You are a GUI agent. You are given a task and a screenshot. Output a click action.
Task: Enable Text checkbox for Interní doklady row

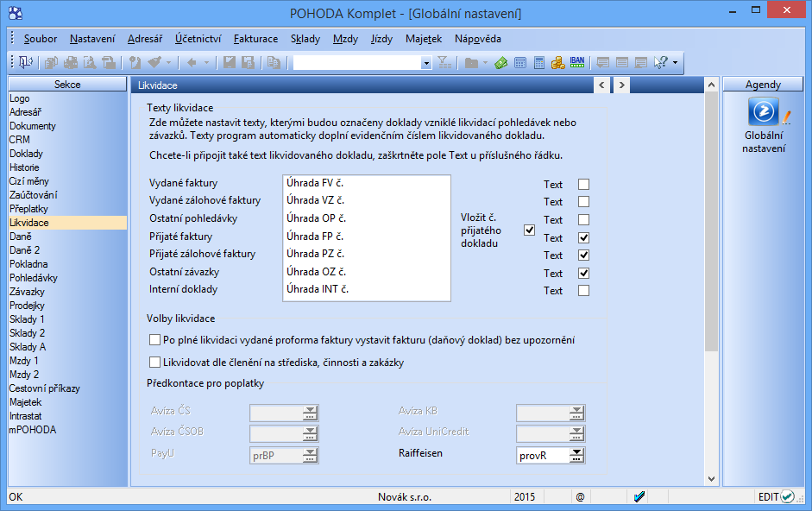(x=583, y=290)
